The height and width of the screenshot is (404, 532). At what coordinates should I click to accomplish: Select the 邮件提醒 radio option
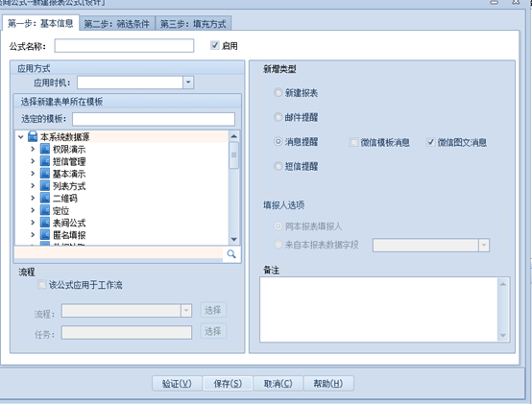278,117
